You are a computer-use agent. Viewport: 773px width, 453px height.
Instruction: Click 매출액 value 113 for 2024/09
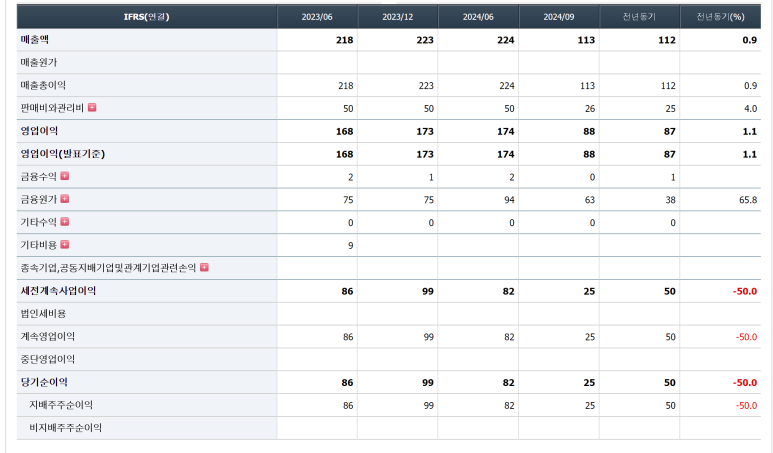[586, 40]
